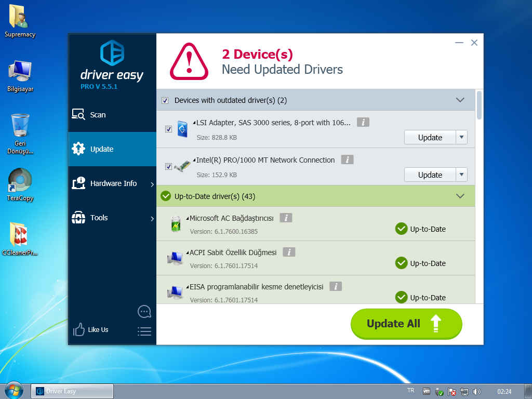This screenshot has height=399, width=532.
Task: Open the Update dropdown for LSI Adapter
Action: point(461,137)
